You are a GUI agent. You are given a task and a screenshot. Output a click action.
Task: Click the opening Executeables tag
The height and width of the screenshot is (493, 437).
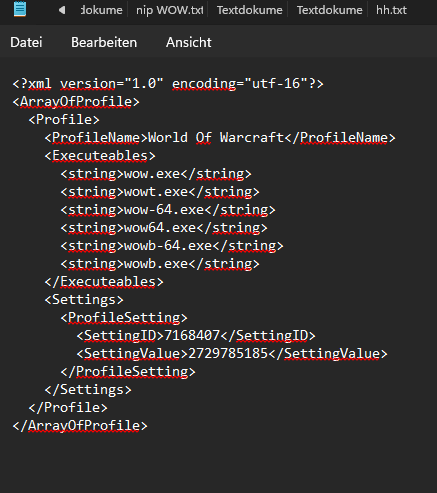pyautogui.click(x=100, y=156)
